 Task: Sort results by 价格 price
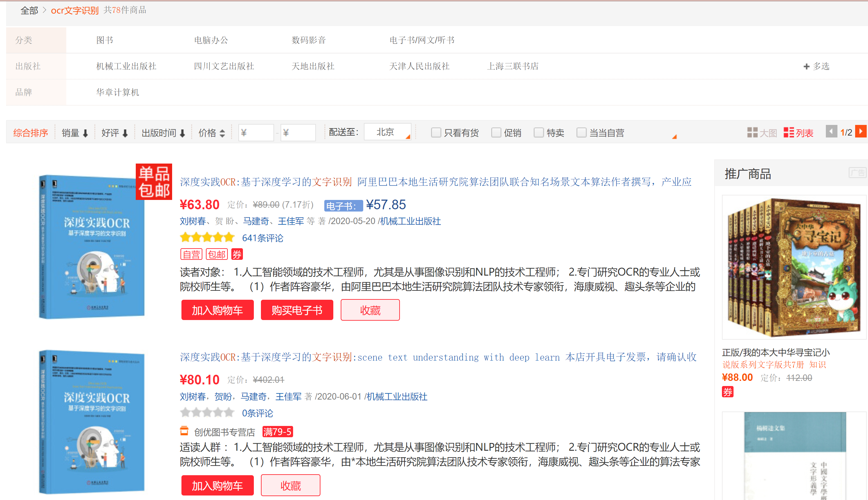click(211, 133)
